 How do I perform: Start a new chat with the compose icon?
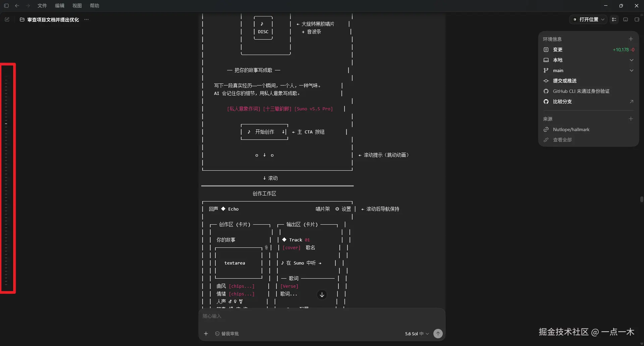[7, 19]
